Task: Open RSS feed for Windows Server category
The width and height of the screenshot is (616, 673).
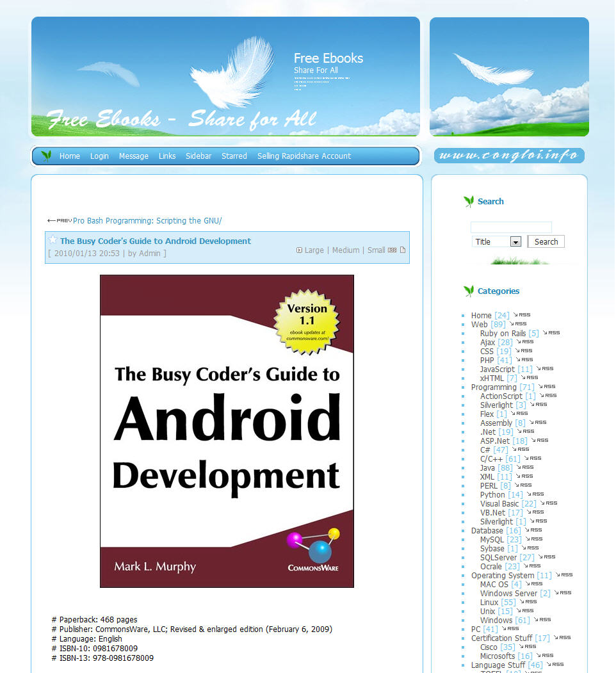Action: pos(563,593)
